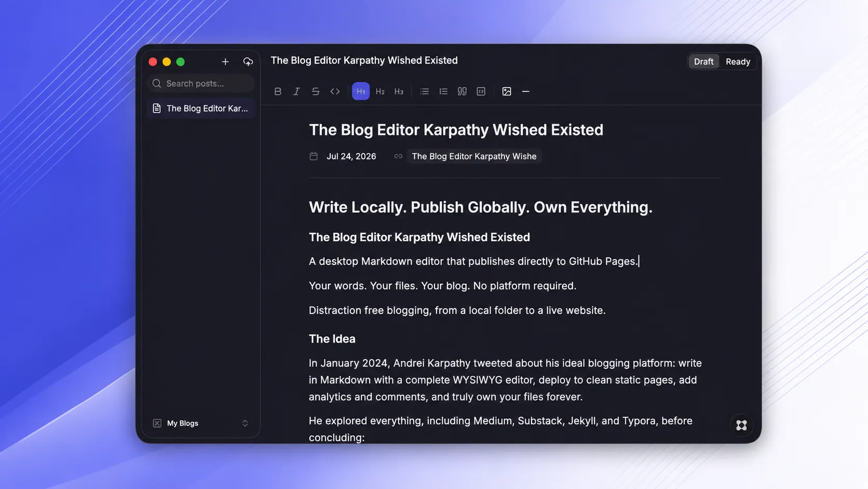Click the post title in the window header bar

(364, 60)
